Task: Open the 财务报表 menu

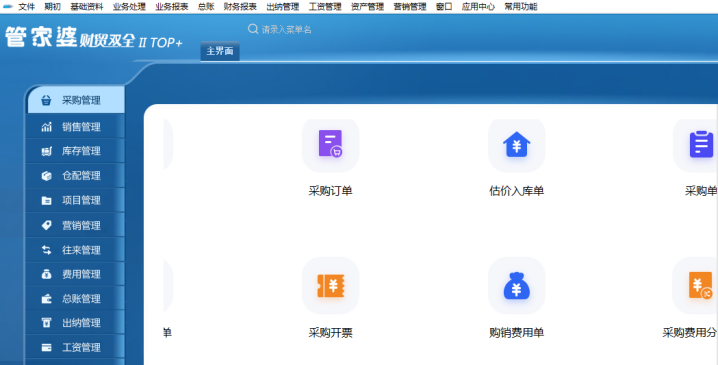Action: (x=240, y=6)
